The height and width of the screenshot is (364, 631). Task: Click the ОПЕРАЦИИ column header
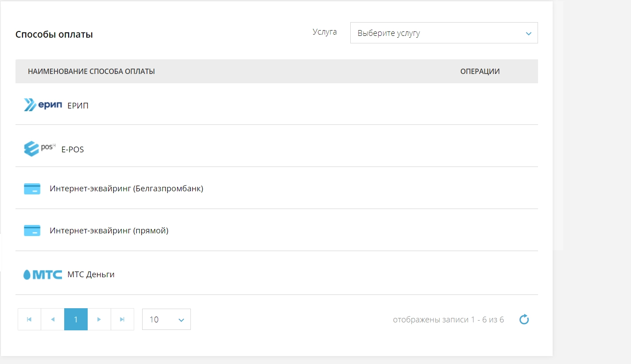coord(480,71)
